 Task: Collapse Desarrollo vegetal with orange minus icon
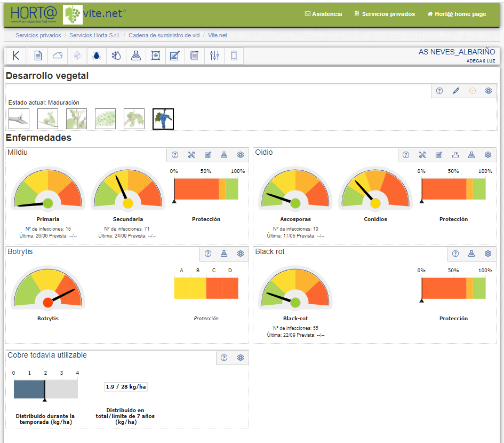tap(472, 91)
